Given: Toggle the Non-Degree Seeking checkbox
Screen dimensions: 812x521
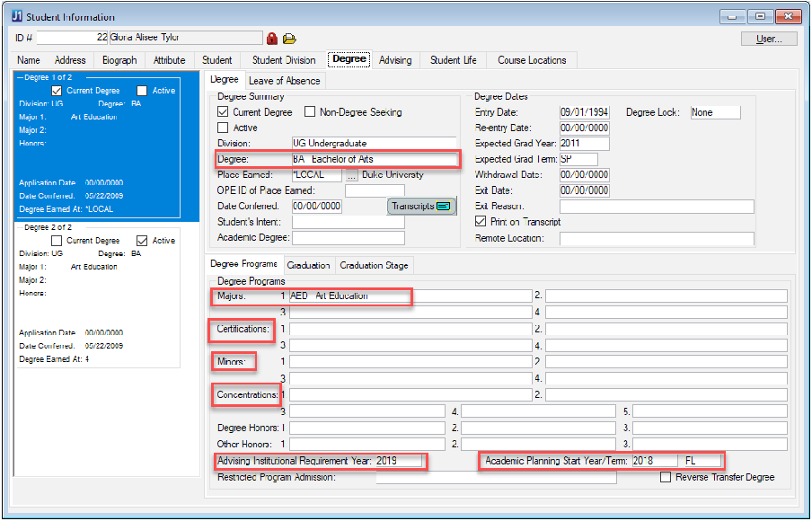Looking at the screenshot, I should click(311, 112).
